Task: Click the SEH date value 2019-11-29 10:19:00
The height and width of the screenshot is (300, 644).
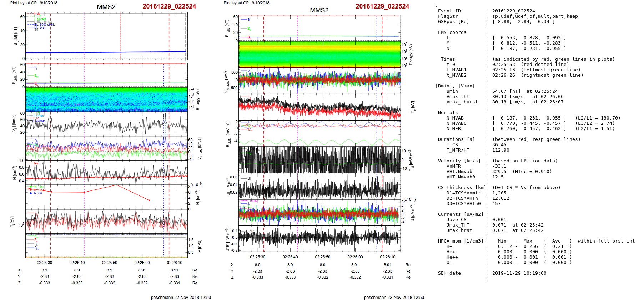Action: tap(519, 273)
